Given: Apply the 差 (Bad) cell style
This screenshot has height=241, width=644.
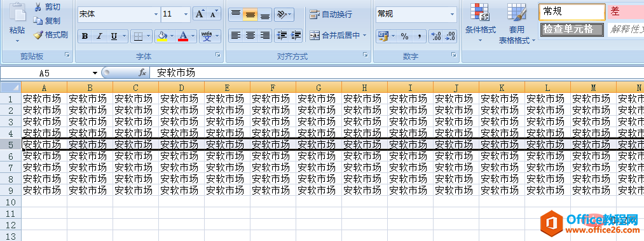Looking at the screenshot, I should (x=626, y=12).
